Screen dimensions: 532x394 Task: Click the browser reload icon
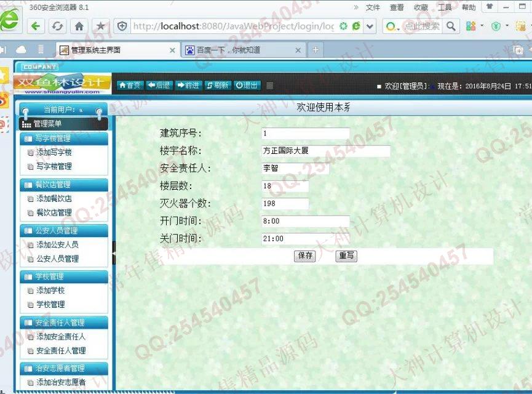57,26
